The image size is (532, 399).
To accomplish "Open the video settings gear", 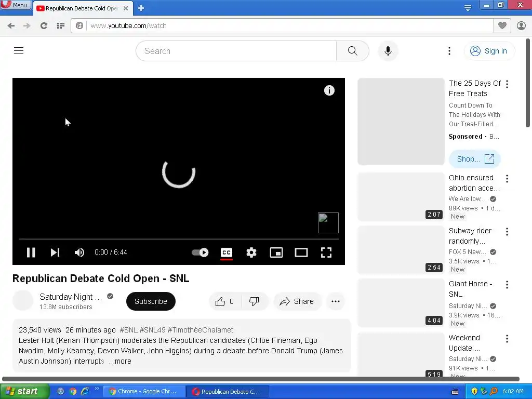I will (251, 252).
